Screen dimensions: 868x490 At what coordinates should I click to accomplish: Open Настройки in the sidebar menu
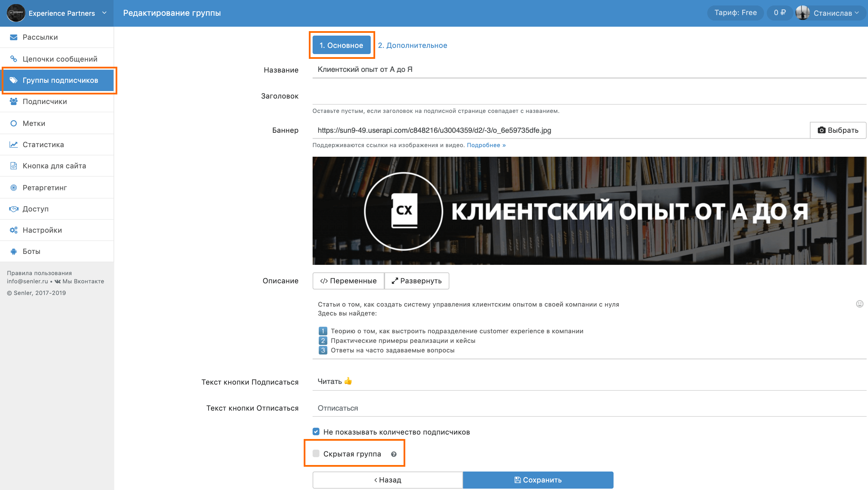[42, 230]
